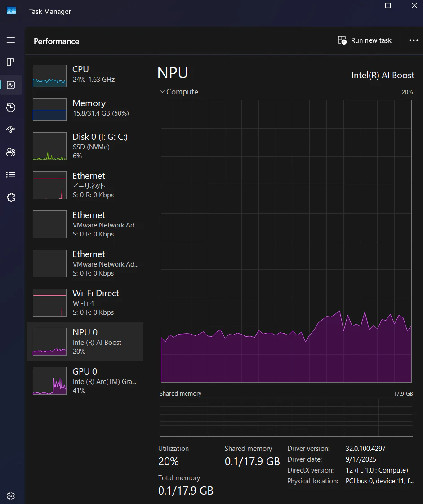Open Details page list icon

point(11,174)
